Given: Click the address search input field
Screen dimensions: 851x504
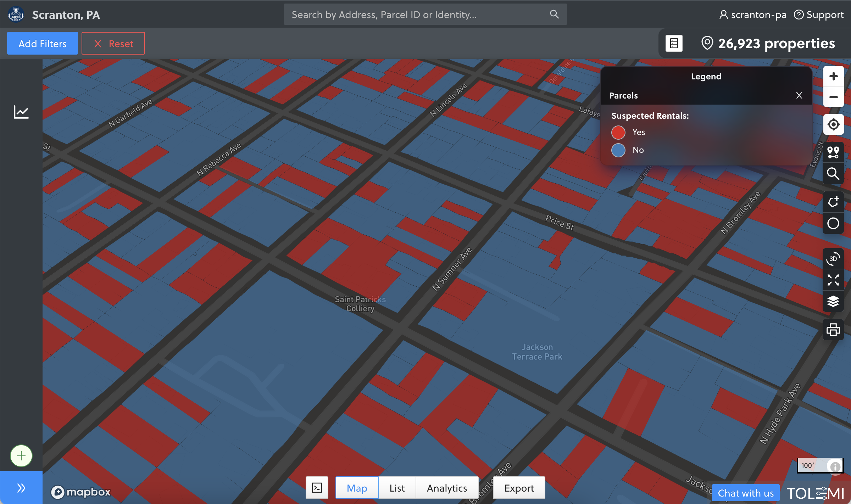Looking at the screenshot, I should 418,15.
